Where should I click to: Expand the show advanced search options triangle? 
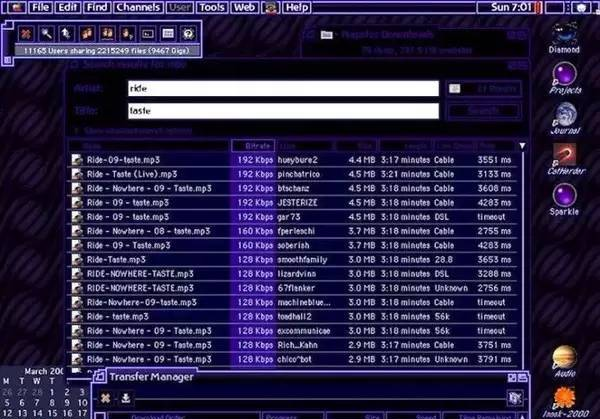coord(78,131)
